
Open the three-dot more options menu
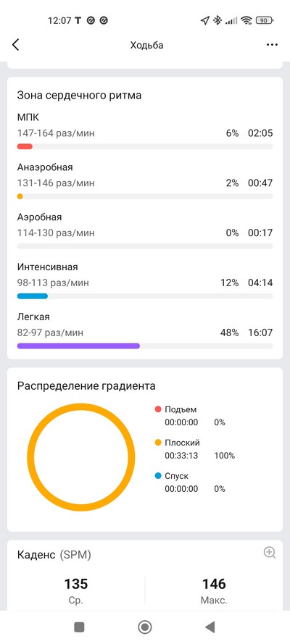pos(272,45)
